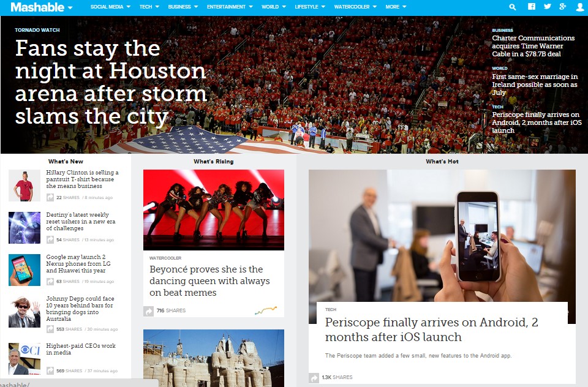588x387 pixels.
Task: Click share icon on Periscope card
Action: pyautogui.click(x=314, y=377)
